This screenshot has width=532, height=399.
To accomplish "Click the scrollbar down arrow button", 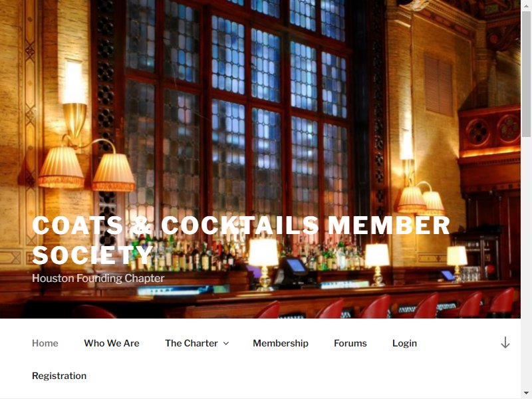I will coord(526,393).
